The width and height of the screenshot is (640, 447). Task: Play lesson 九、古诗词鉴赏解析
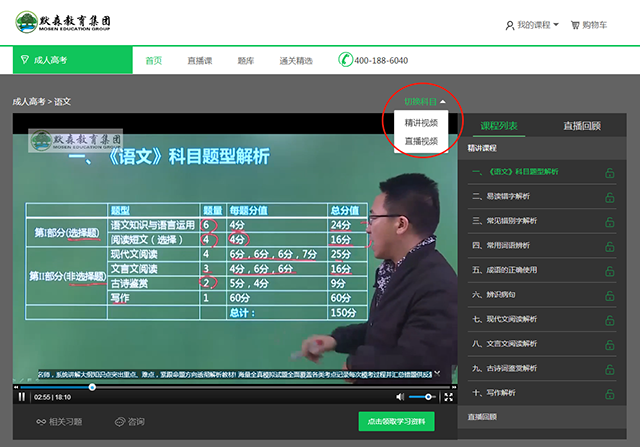click(542, 368)
